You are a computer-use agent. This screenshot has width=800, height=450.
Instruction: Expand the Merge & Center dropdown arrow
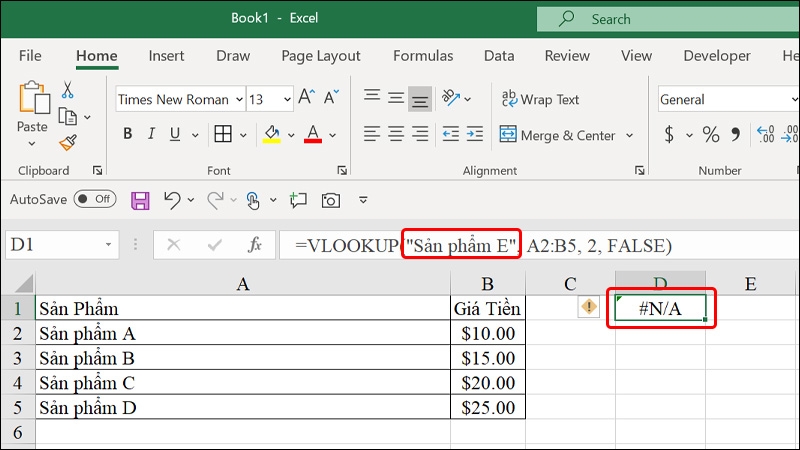tap(630, 136)
